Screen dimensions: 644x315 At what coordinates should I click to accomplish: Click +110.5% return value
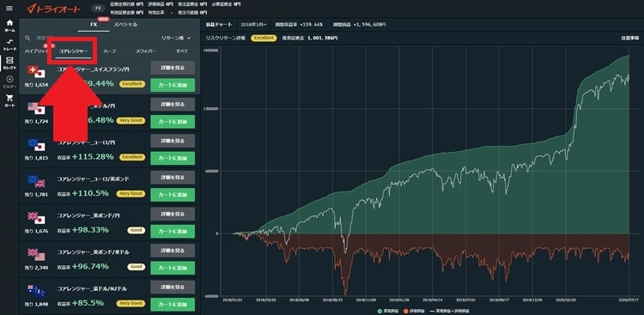[x=90, y=193]
